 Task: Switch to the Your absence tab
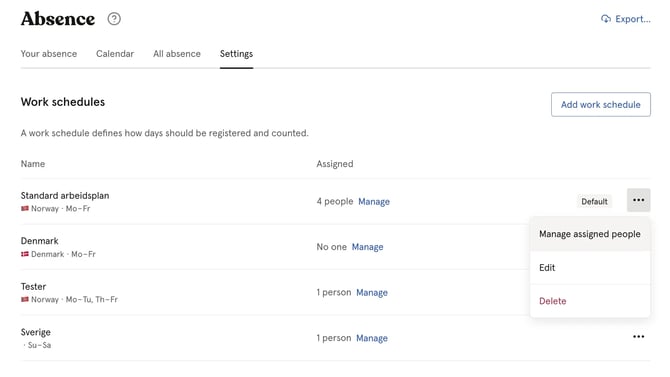tap(49, 54)
